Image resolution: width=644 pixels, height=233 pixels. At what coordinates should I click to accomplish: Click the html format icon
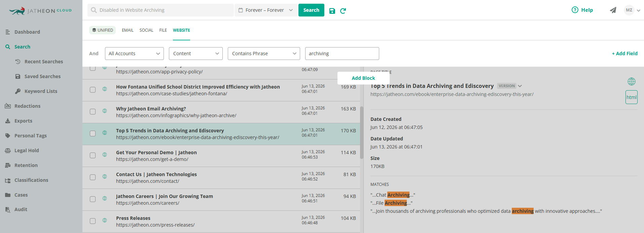(x=632, y=97)
